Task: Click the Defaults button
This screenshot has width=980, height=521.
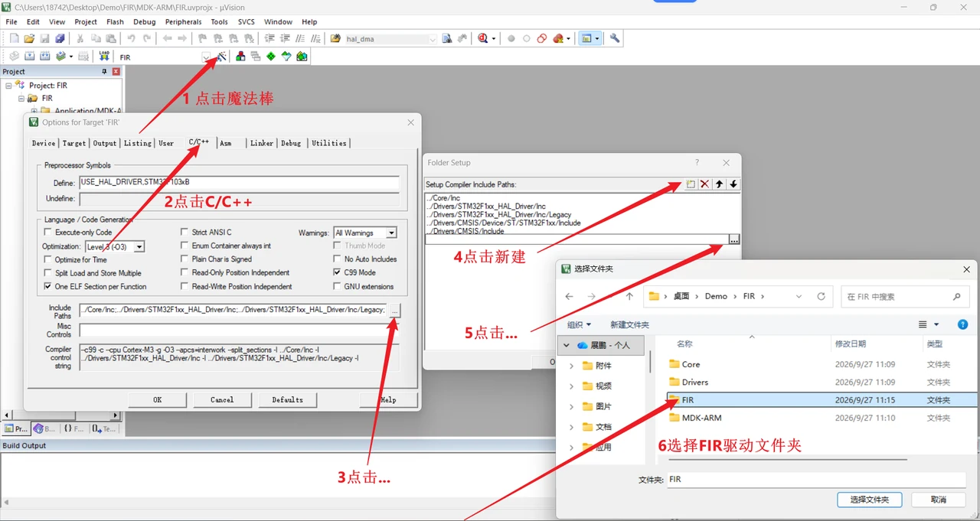Action: [x=287, y=399]
